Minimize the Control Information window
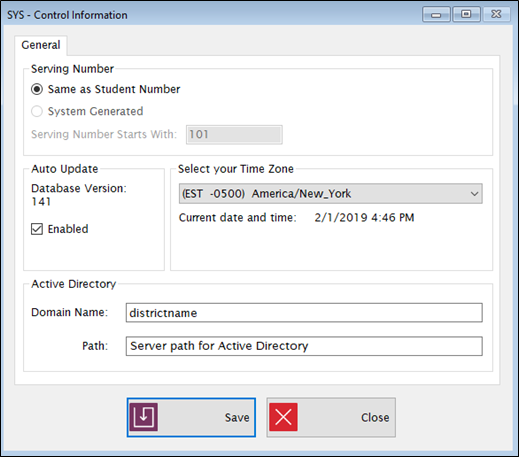519x457 pixels. [436, 14]
